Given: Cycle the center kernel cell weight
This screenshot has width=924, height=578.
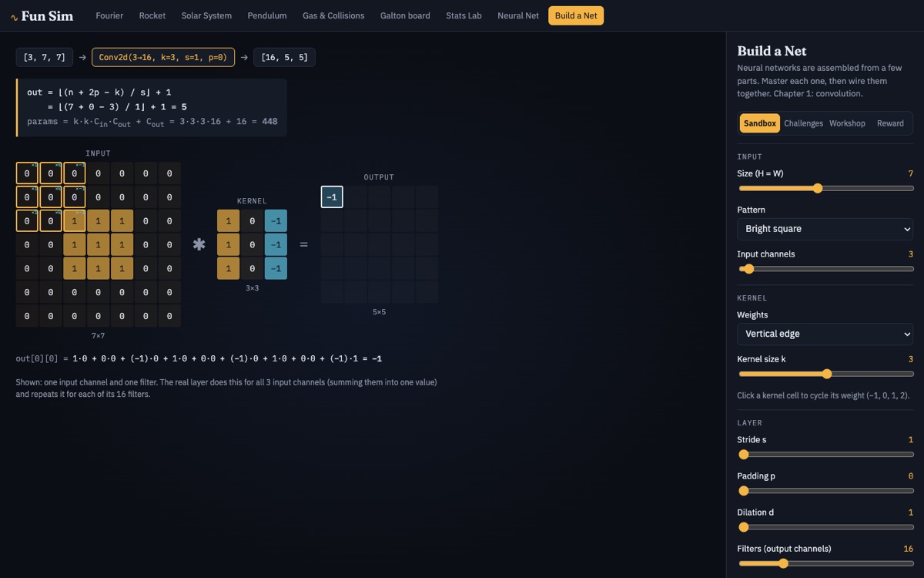Looking at the screenshot, I should tap(252, 244).
